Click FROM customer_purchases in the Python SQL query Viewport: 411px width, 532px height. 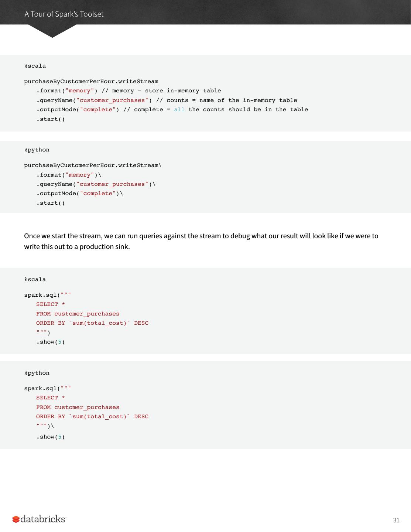[x=78, y=407]
